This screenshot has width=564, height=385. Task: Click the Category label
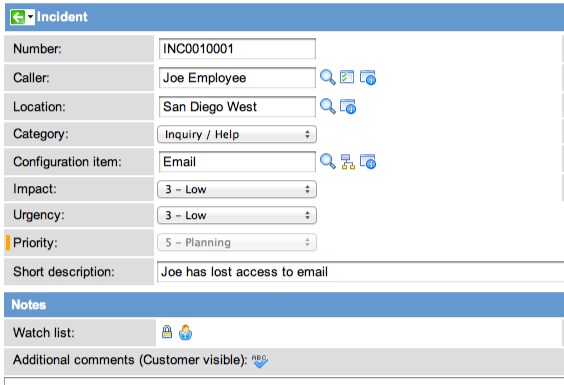(x=41, y=134)
